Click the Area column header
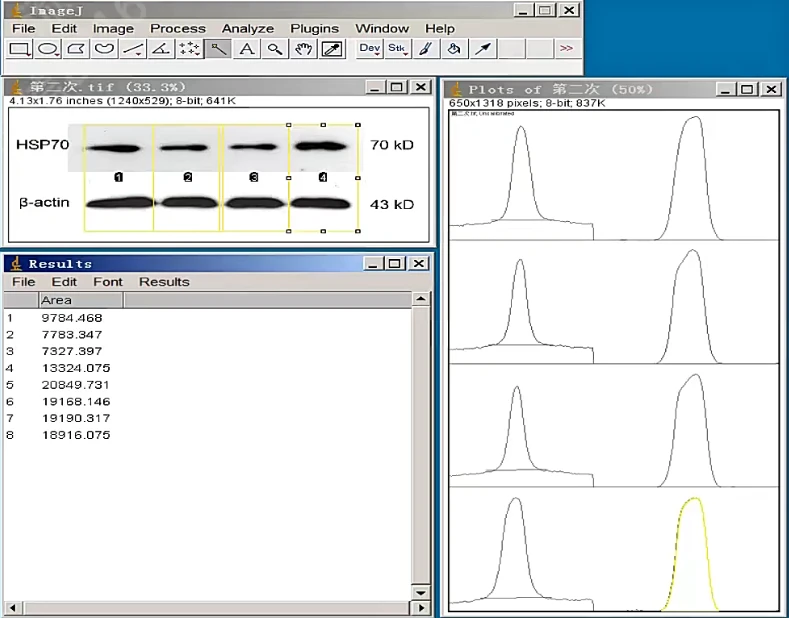This screenshot has height=618, width=789. point(56,300)
